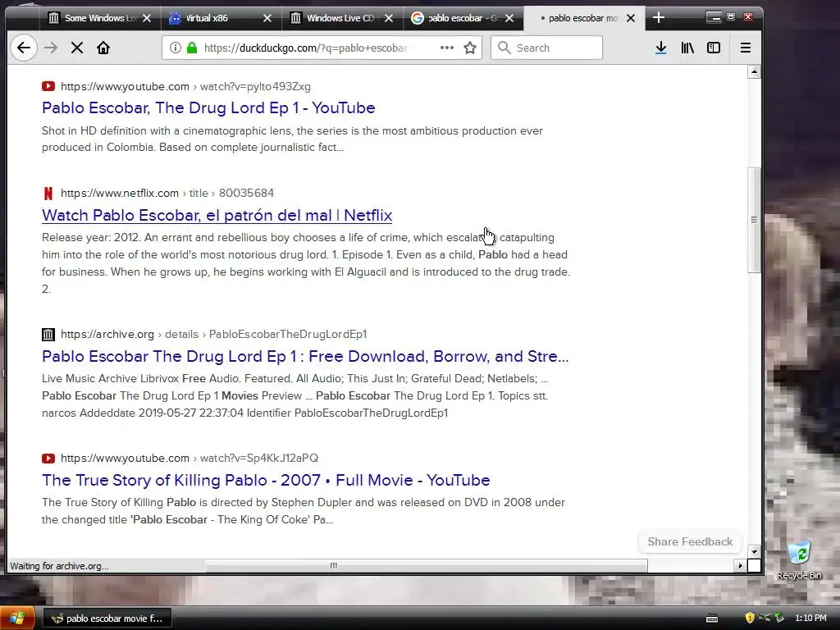This screenshot has width=840, height=630.
Task: Click the security shield tray icon
Action: pos(750,619)
